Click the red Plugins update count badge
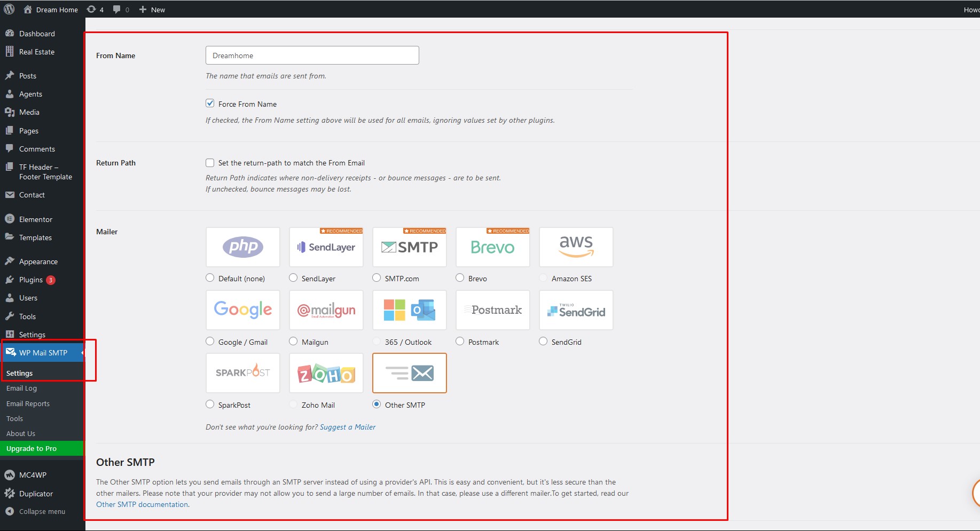This screenshot has width=980, height=531. pos(51,280)
